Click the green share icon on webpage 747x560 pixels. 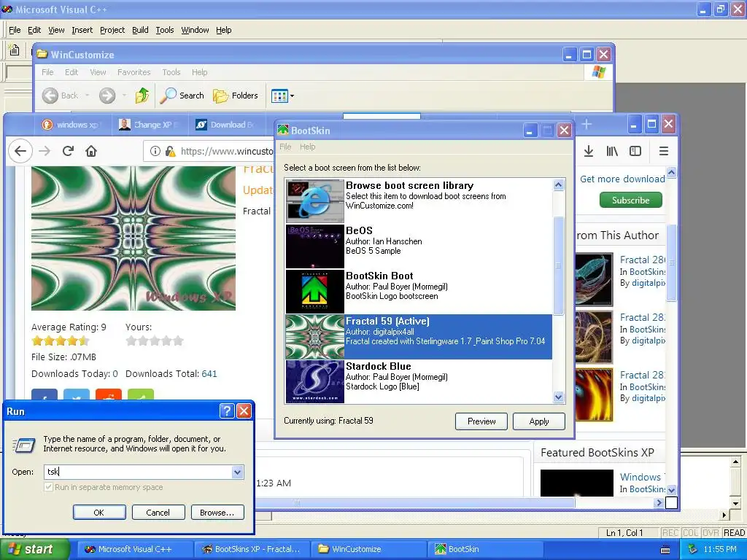141,394
